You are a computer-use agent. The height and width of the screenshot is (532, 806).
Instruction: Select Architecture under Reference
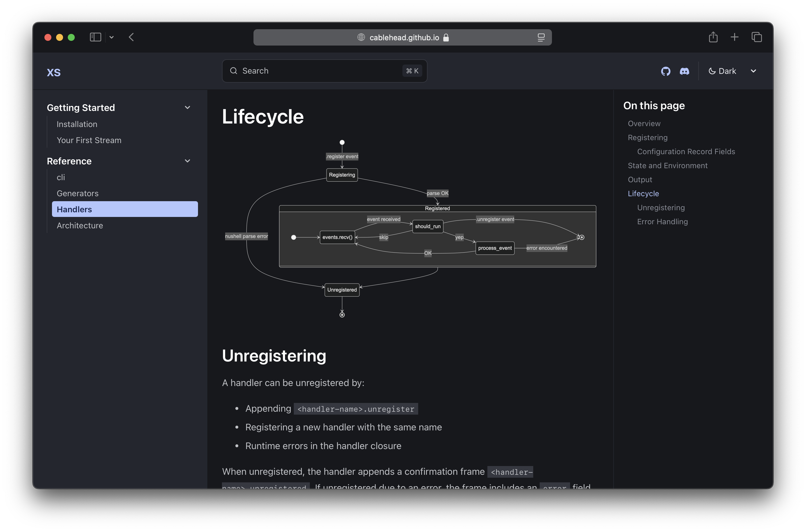coord(79,225)
